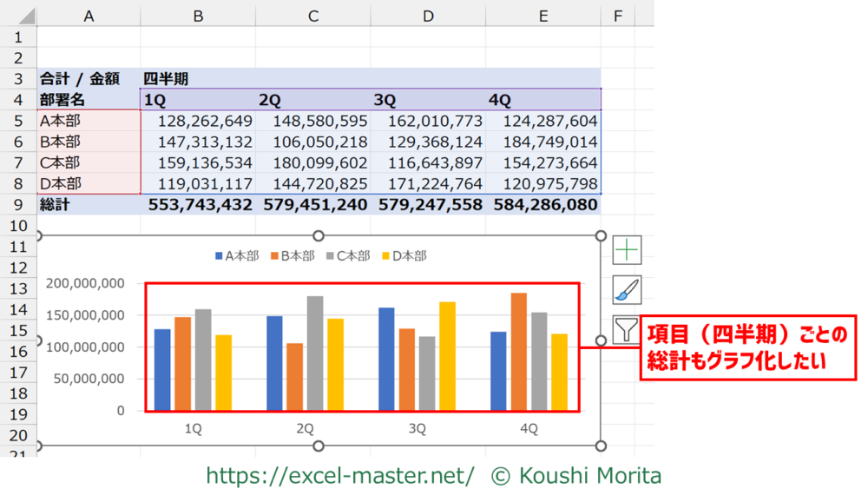Open the Chart Filters funnel icon
Screen dimensions: 868x489
point(627,330)
